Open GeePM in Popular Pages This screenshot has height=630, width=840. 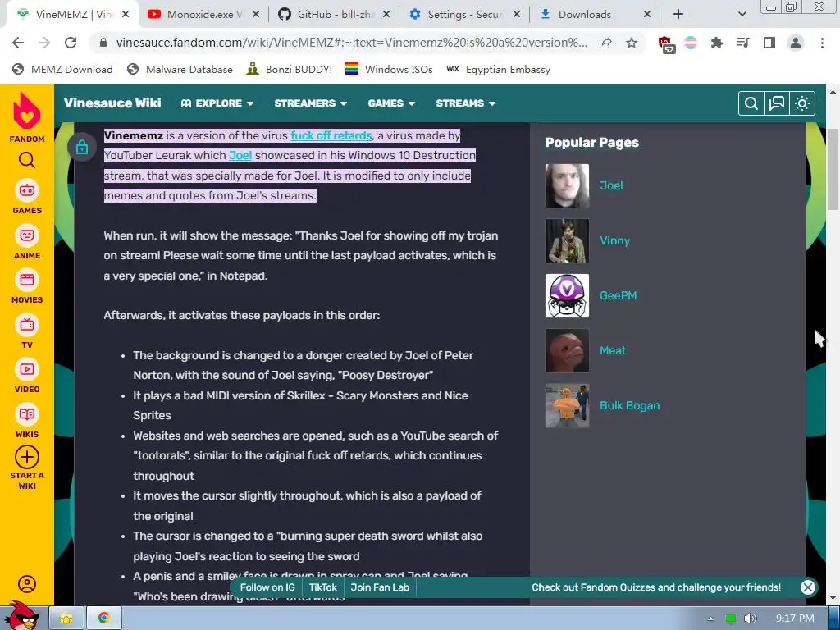(x=618, y=295)
